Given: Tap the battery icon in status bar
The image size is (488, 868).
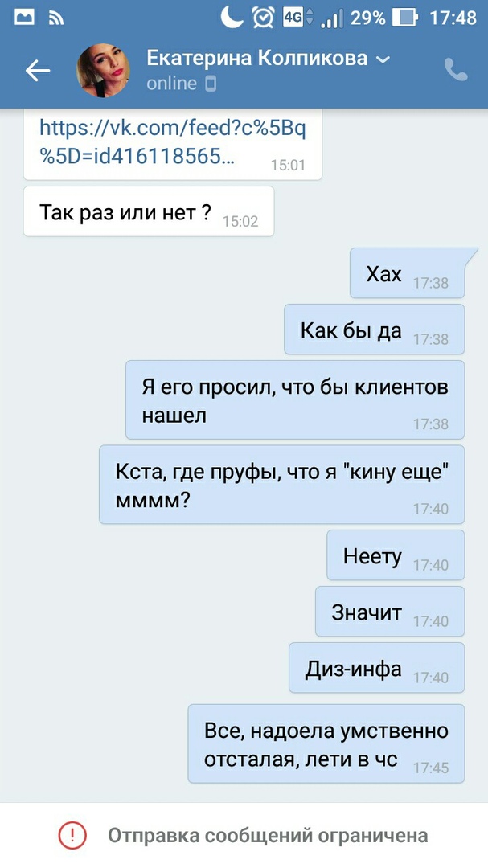Looking at the screenshot, I should (x=404, y=18).
